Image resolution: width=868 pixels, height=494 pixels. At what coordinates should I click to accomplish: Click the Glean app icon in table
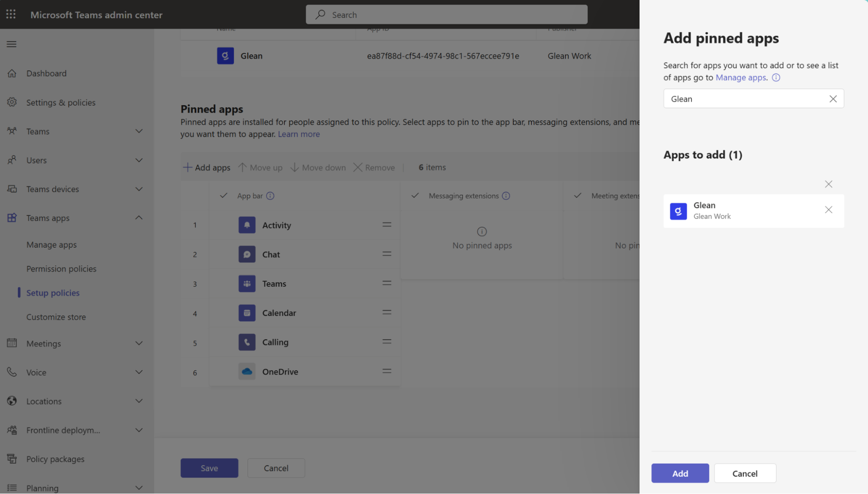tap(225, 56)
